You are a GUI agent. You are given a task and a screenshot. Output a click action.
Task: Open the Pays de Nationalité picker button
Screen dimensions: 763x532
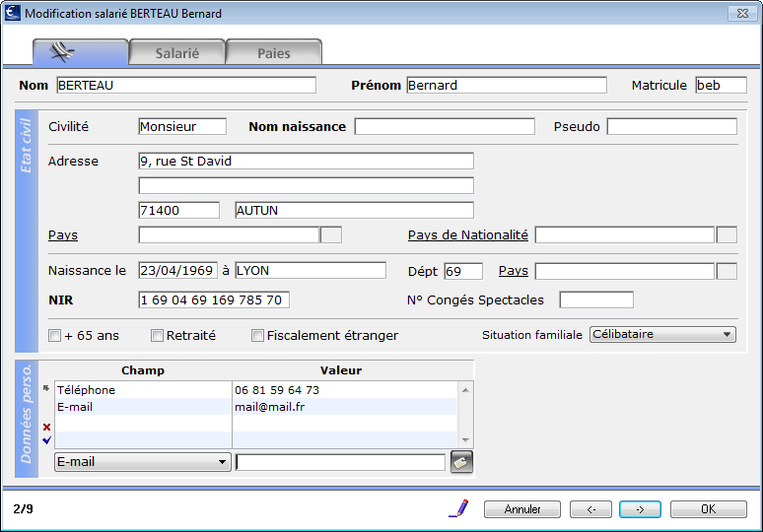pos(727,234)
